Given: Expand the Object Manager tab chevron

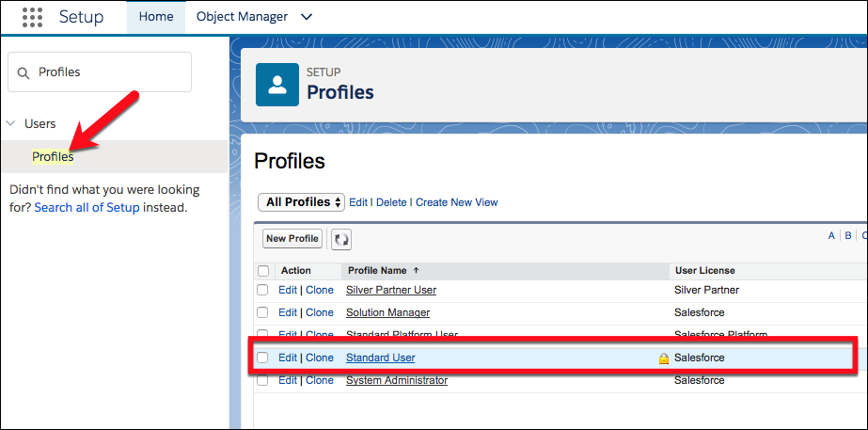Looking at the screenshot, I should (x=307, y=17).
